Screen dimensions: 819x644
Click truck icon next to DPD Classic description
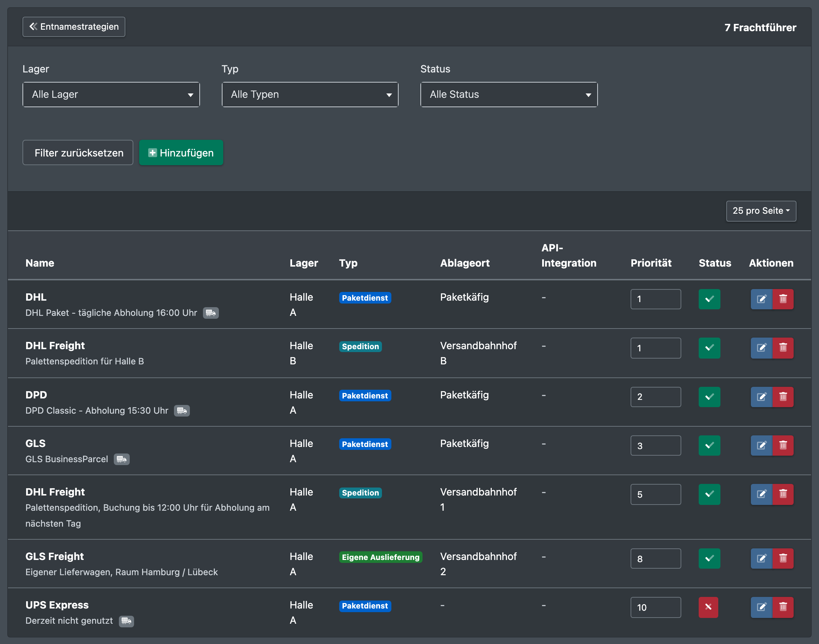click(182, 411)
